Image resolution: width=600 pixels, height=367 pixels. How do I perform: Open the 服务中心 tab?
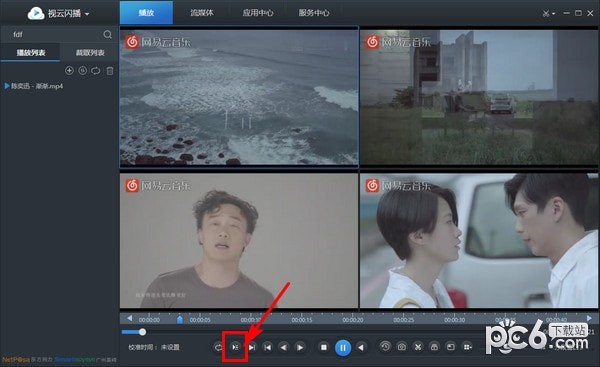coord(313,13)
